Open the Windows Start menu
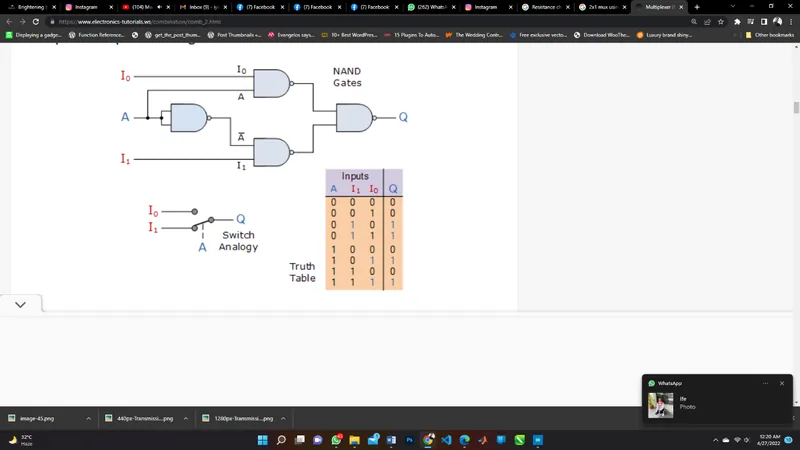Screen dimensions: 800x450 [x=263, y=440]
